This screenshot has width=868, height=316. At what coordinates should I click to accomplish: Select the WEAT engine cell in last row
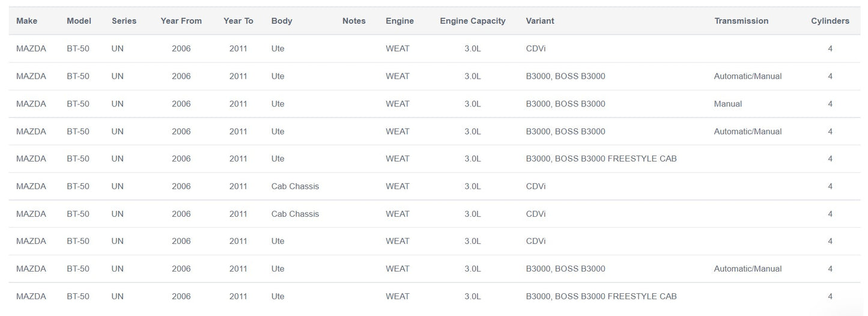(397, 296)
